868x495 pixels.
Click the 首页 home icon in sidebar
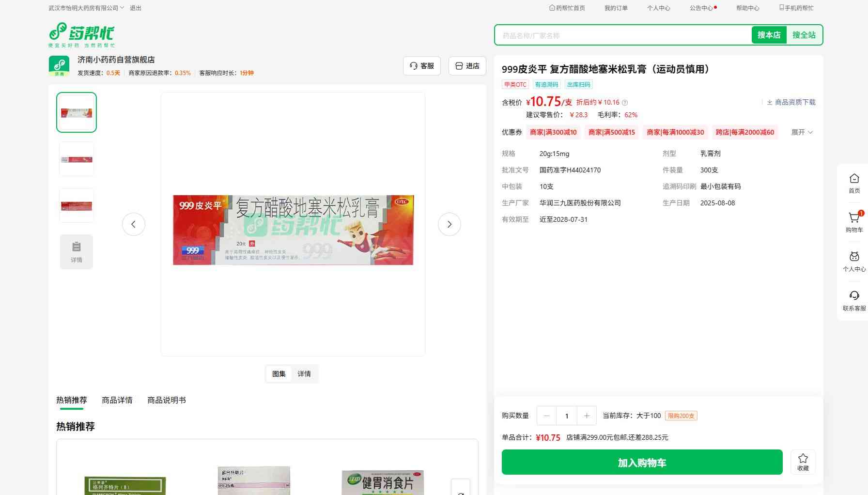tap(854, 179)
